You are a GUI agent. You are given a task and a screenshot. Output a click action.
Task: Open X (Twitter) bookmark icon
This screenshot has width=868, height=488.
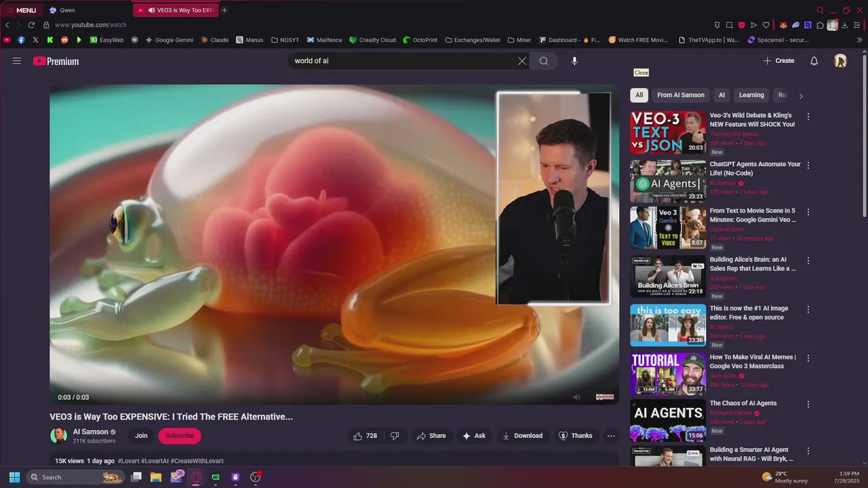36,40
